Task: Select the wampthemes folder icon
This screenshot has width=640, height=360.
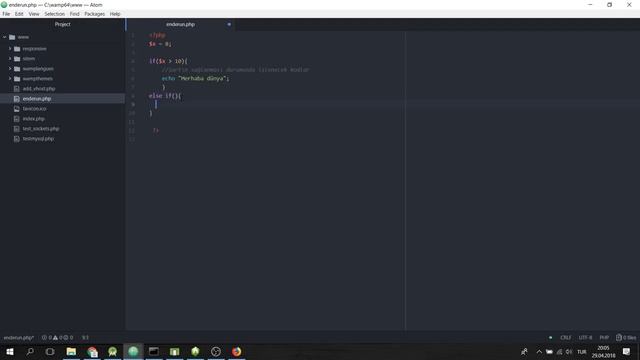Action: tap(17, 79)
